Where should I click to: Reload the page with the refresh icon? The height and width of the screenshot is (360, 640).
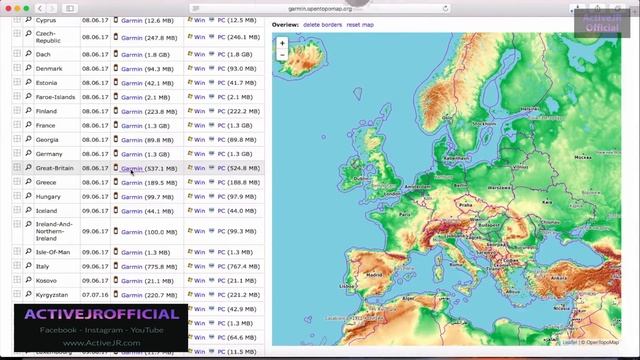click(445, 8)
